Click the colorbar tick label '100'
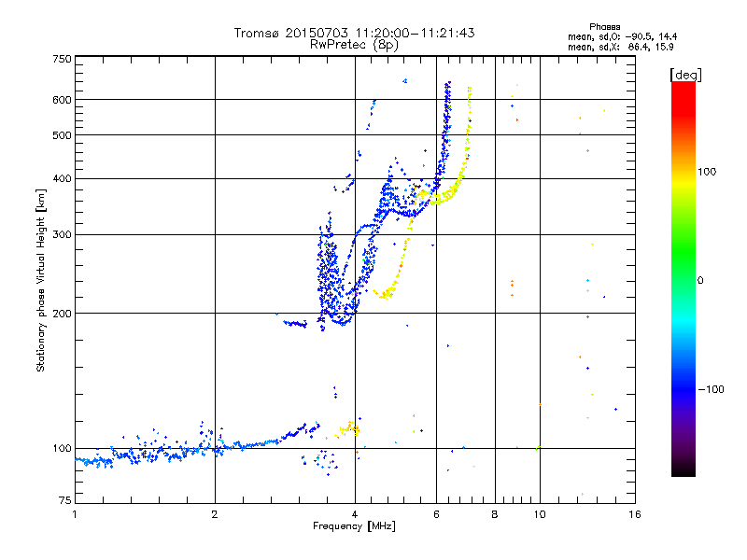Screen dimensions: 747x560 coord(707,172)
